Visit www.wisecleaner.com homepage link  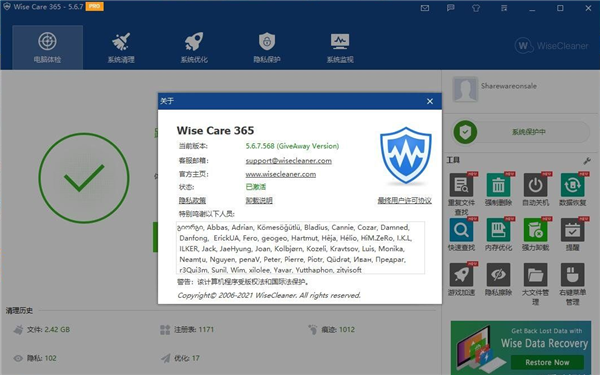pyautogui.click(x=280, y=174)
